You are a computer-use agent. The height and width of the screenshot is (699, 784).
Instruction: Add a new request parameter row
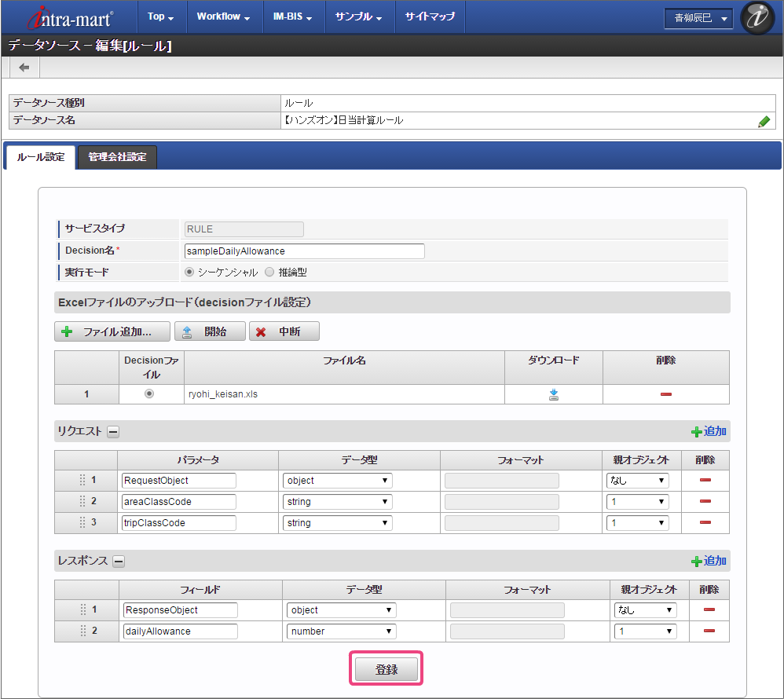(709, 431)
